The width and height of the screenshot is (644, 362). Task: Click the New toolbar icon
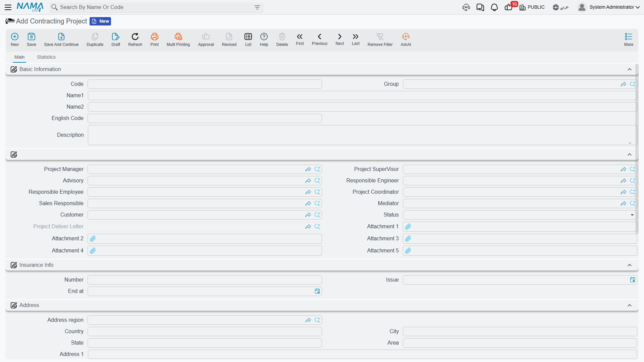pos(15,40)
